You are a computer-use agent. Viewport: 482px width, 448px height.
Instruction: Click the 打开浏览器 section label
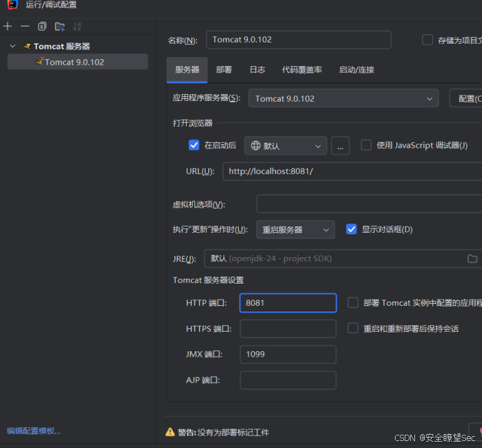[192, 123]
